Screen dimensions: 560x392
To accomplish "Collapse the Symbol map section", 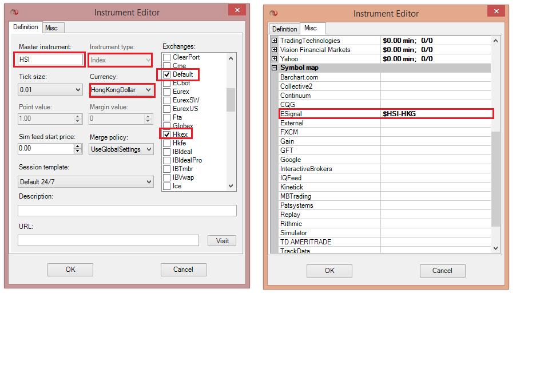I will tap(275, 68).
